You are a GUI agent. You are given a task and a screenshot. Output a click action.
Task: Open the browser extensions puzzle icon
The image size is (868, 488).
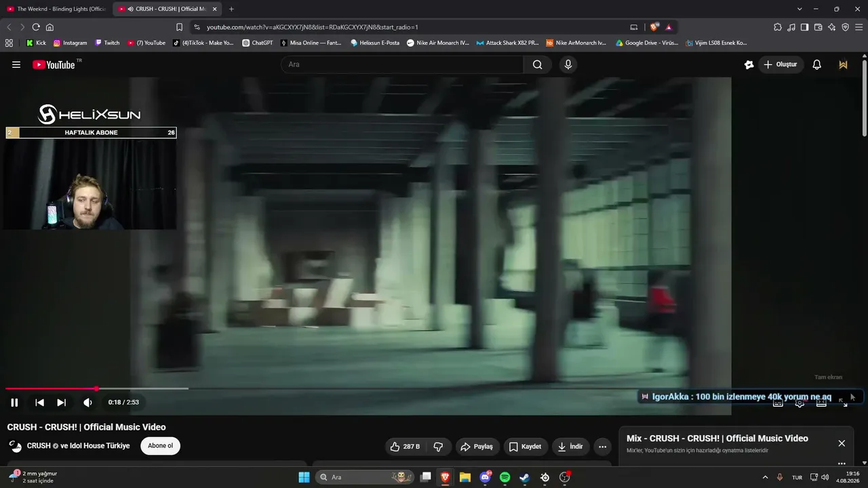point(778,27)
